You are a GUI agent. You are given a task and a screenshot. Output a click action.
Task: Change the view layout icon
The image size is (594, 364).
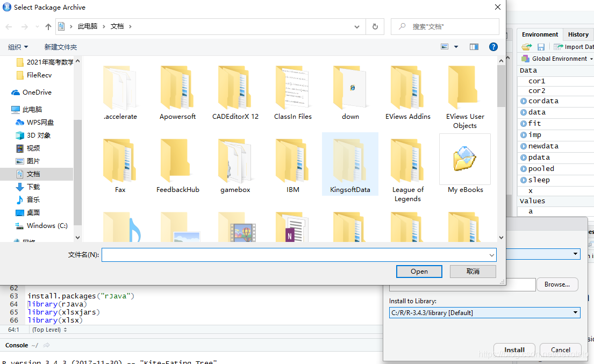point(445,47)
